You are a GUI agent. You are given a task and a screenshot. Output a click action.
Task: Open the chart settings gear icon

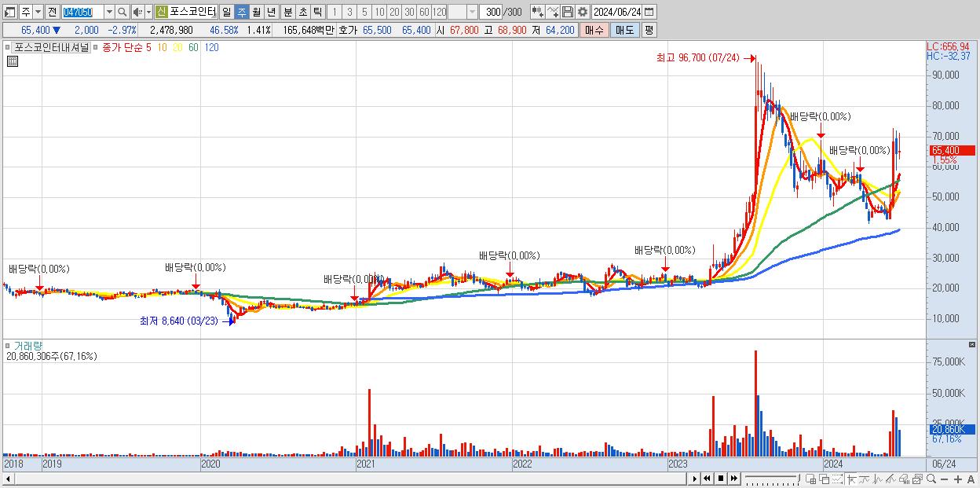tap(582, 12)
